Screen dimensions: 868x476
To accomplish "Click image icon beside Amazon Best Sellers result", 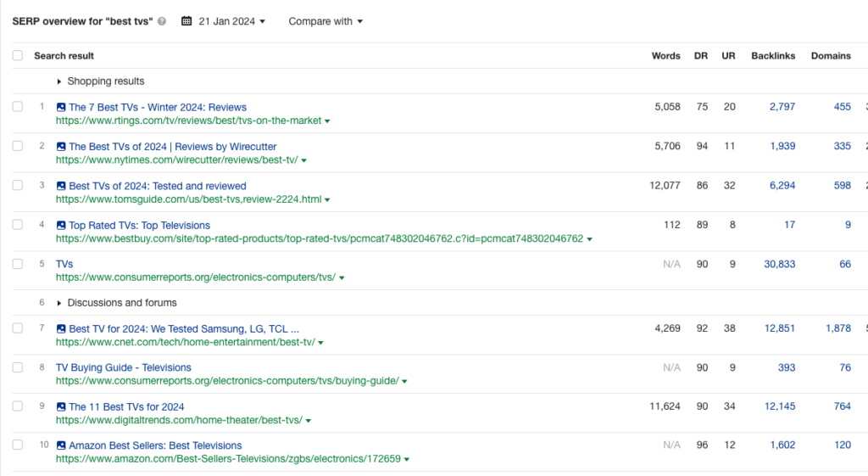I will 61,446.
